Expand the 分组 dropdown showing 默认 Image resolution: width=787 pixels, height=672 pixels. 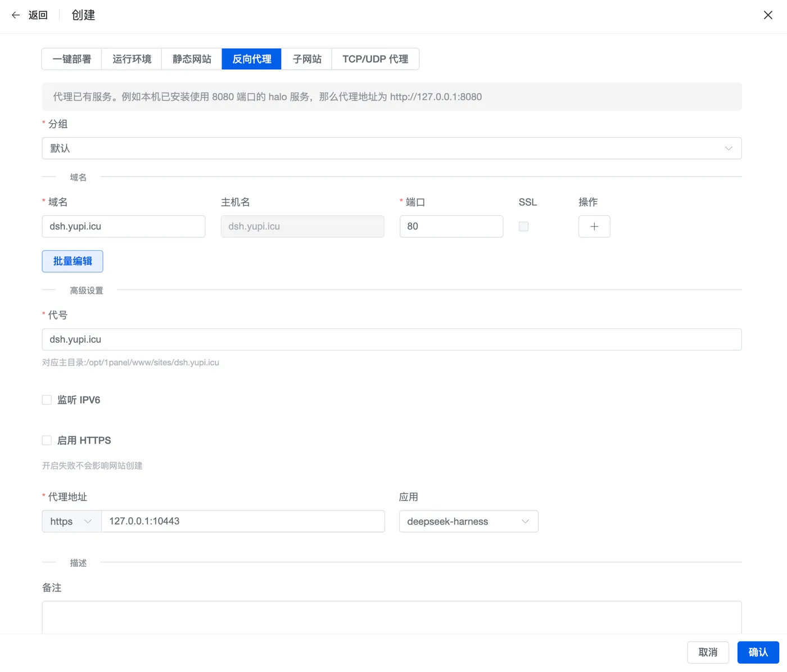[x=392, y=148]
